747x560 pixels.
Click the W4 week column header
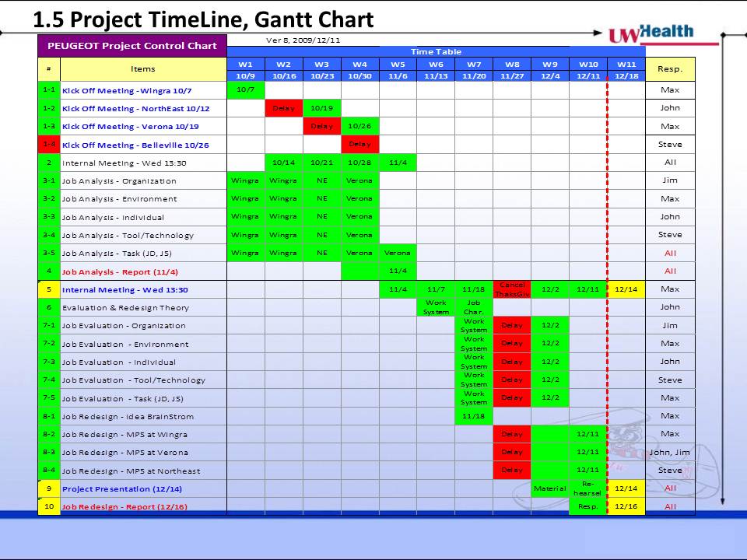pos(359,65)
